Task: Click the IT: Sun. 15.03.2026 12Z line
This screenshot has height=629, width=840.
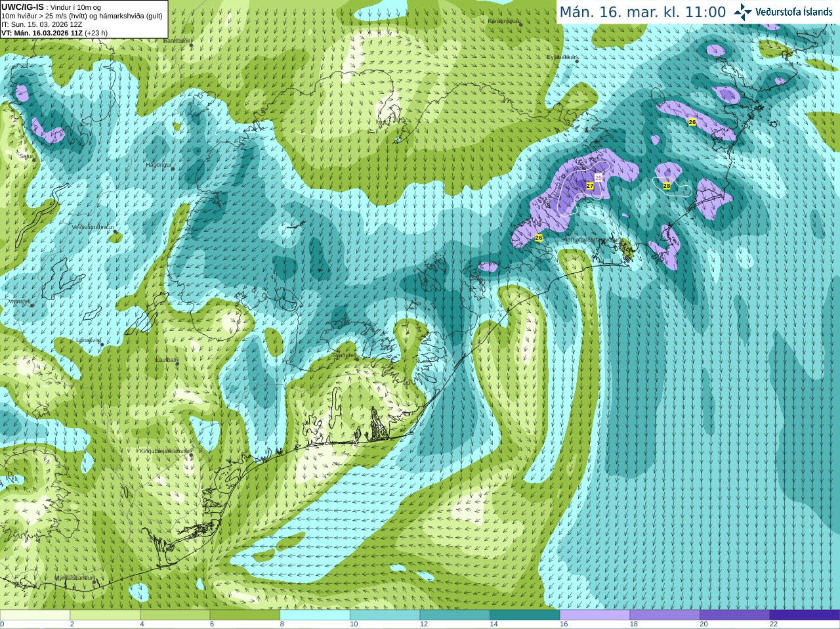Action: click(x=41, y=24)
